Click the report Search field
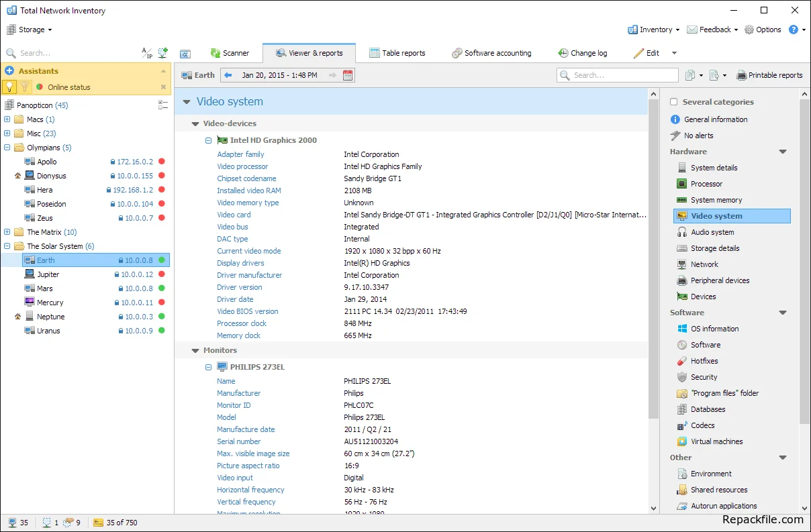The height and width of the screenshot is (532, 811). coord(618,75)
